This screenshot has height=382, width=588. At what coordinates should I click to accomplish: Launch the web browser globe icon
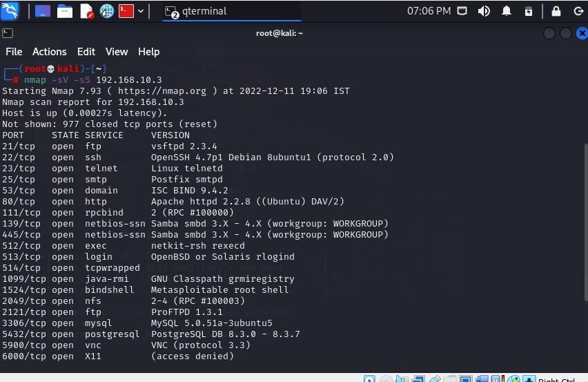[107, 11]
